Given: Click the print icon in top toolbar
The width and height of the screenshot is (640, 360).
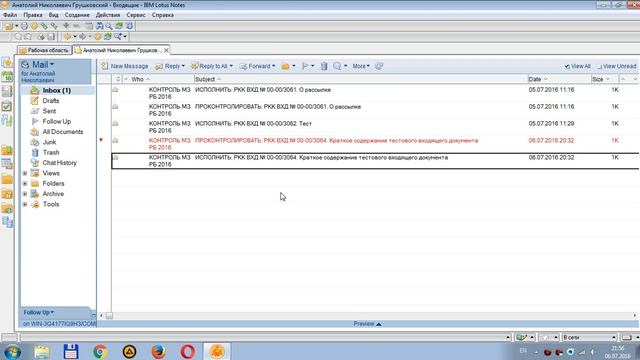Looking at the screenshot, I should click(x=24, y=26).
